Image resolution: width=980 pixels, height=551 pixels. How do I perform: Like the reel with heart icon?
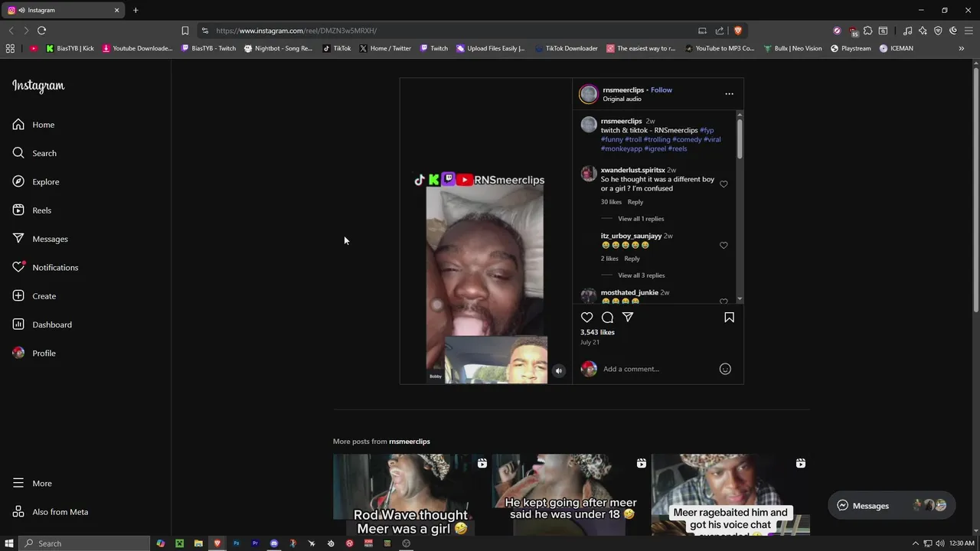pos(586,317)
